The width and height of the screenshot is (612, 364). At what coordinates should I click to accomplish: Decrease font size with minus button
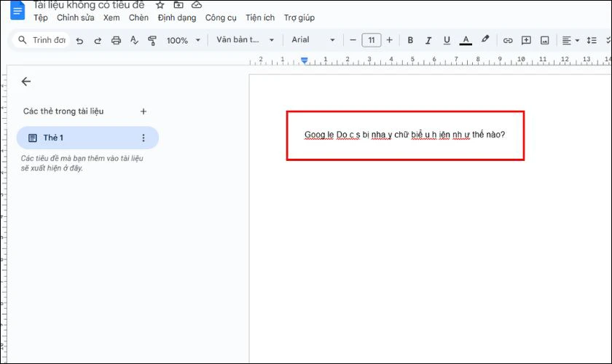[353, 40]
